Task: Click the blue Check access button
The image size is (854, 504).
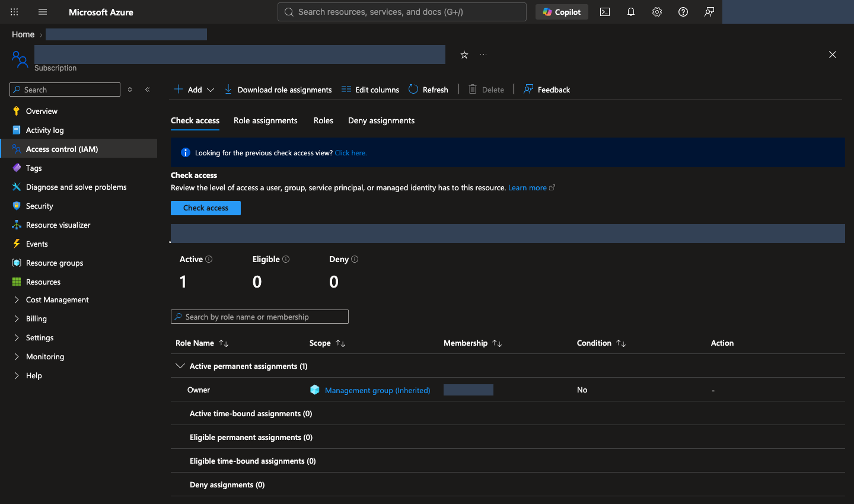Action: pos(206,208)
